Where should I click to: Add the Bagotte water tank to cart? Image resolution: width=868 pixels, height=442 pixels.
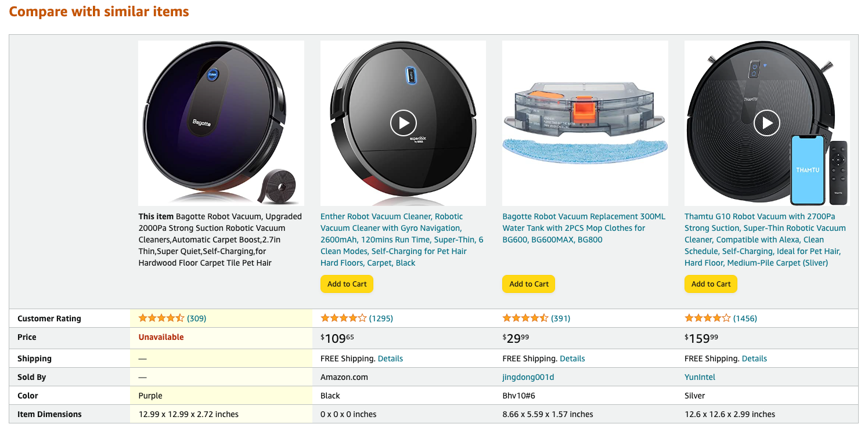[529, 284]
